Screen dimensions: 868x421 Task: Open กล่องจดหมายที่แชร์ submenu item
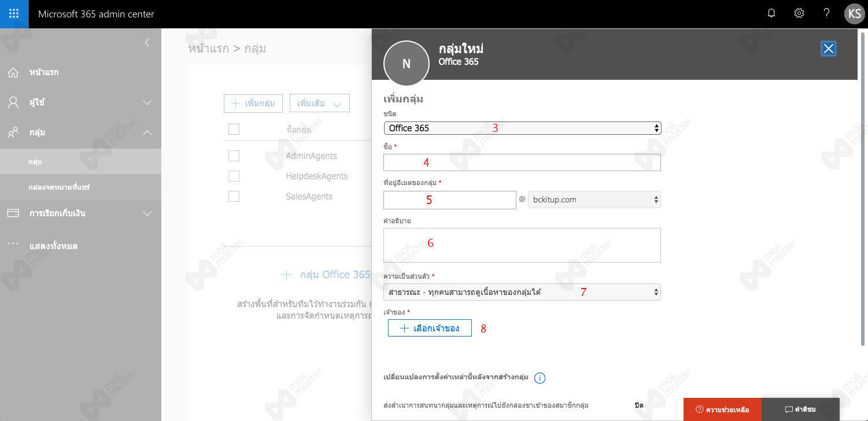pos(80,187)
